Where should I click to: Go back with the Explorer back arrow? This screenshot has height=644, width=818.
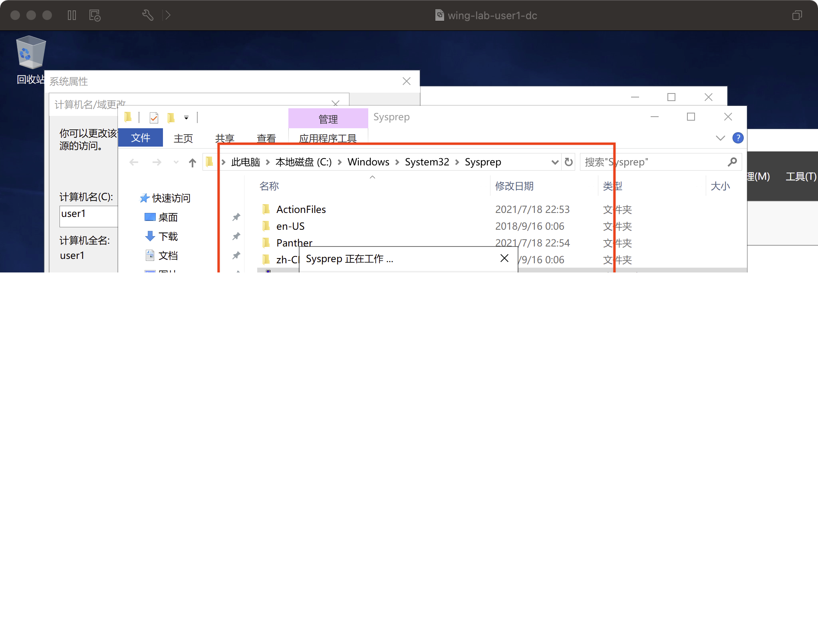[x=134, y=162]
